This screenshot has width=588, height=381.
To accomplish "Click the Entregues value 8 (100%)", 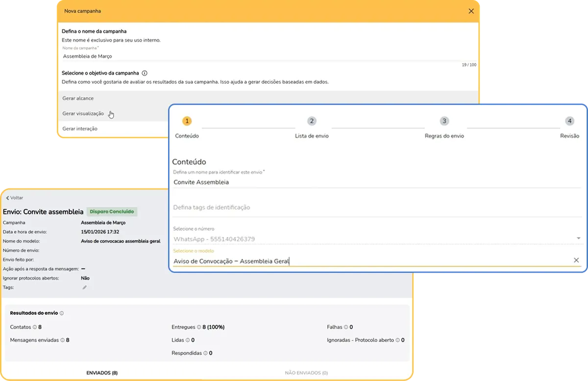I will 214,327.
